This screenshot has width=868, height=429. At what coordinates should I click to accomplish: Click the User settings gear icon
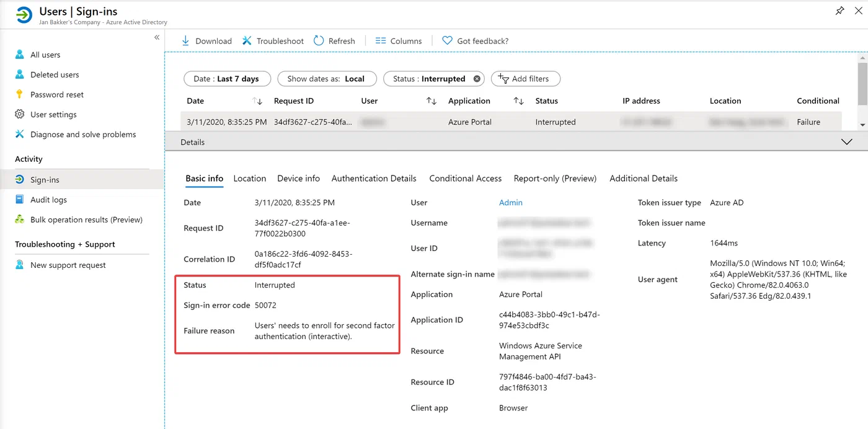[x=20, y=114]
